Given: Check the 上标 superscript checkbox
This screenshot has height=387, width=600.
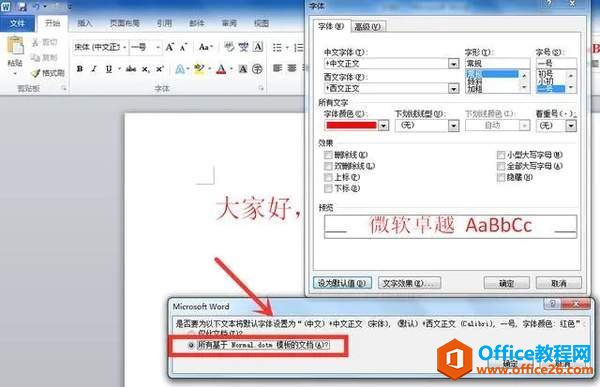Looking at the screenshot, I should click(x=328, y=177).
